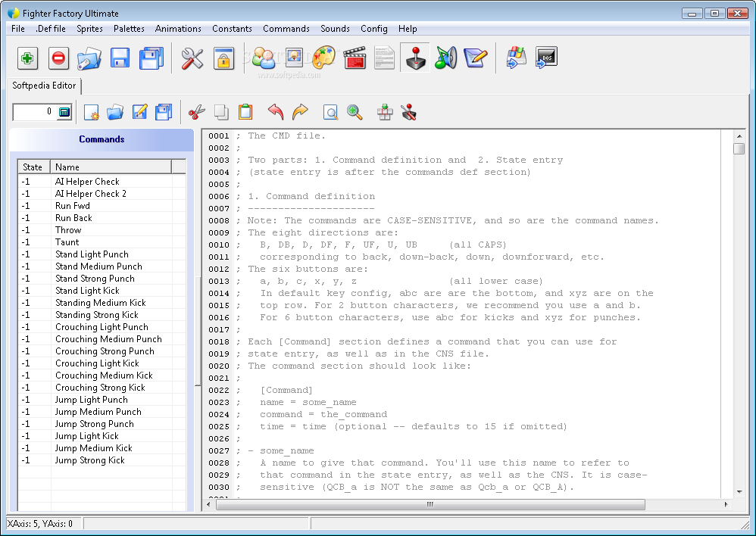Delete command with joystick-red-X icon
The height and width of the screenshot is (536, 756).
409,112
